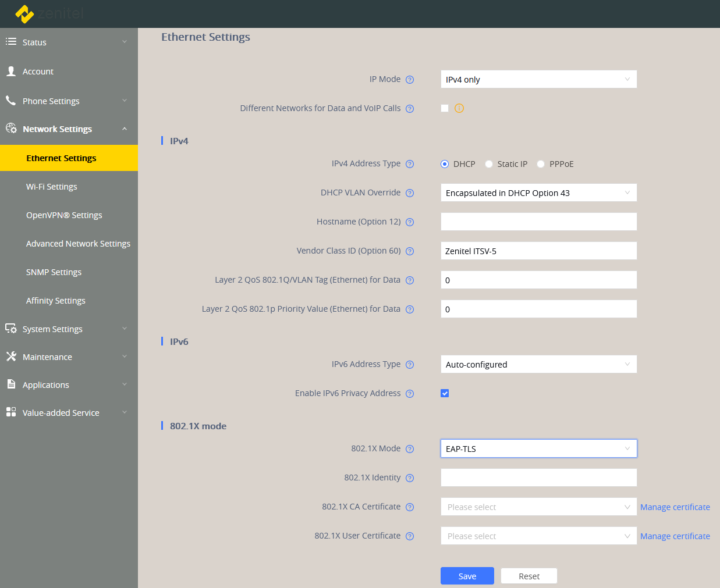The height and width of the screenshot is (588, 720).
Task: Open the IP Mode dropdown
Action: (x=538, y=80)
